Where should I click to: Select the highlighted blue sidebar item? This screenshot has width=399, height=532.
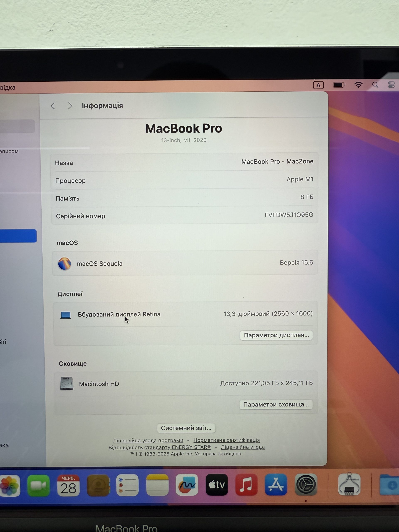[18, 236]
